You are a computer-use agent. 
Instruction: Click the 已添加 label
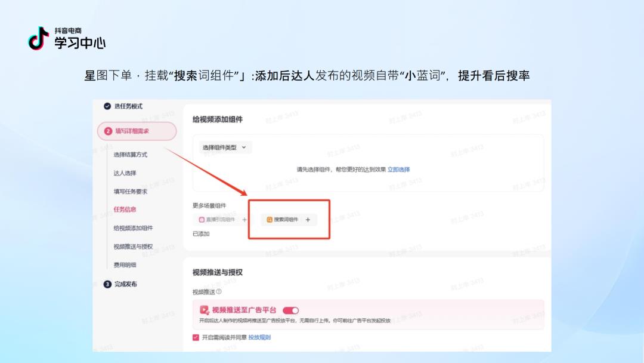202,234
